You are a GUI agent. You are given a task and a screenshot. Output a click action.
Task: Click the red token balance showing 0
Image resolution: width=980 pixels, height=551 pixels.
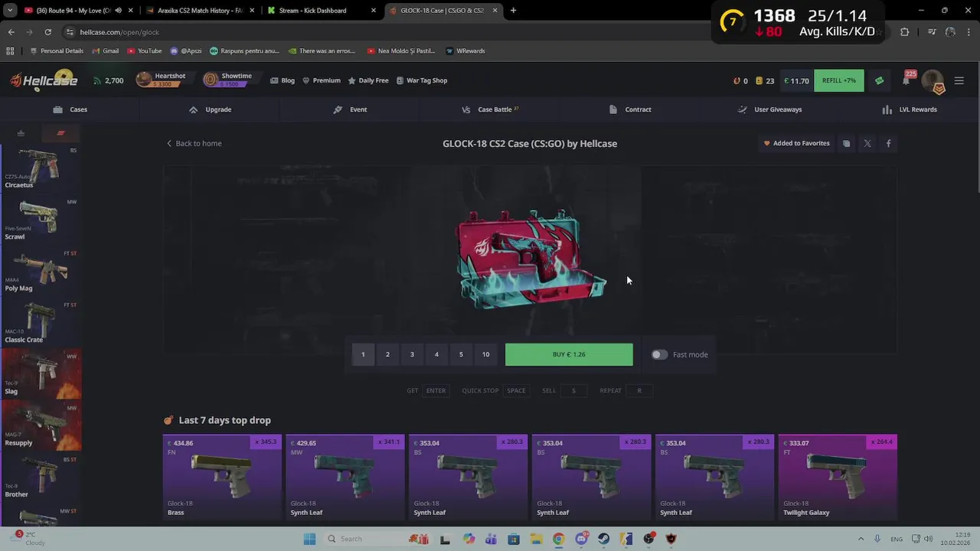pos(740,80)
